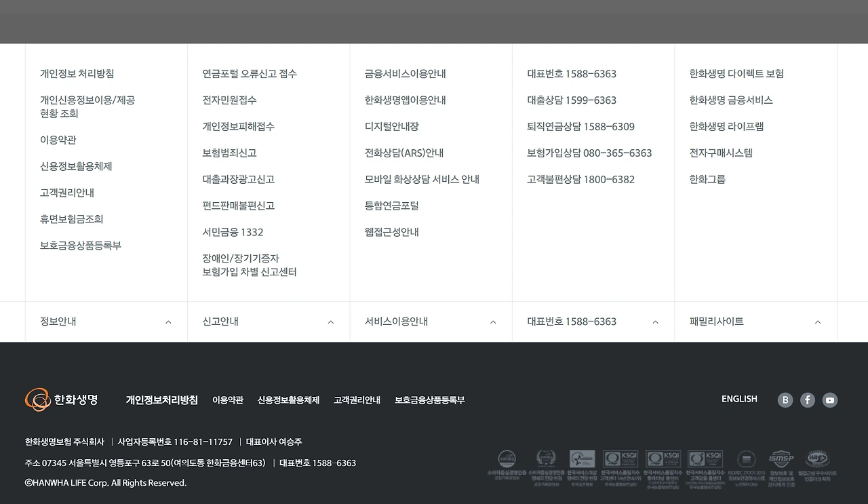Open 개인정보처리방침 in the footer

pos(162,400)
